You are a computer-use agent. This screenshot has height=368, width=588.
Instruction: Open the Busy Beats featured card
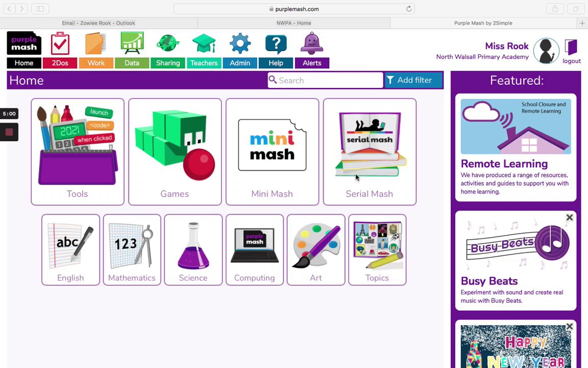[x=516, y=261]
